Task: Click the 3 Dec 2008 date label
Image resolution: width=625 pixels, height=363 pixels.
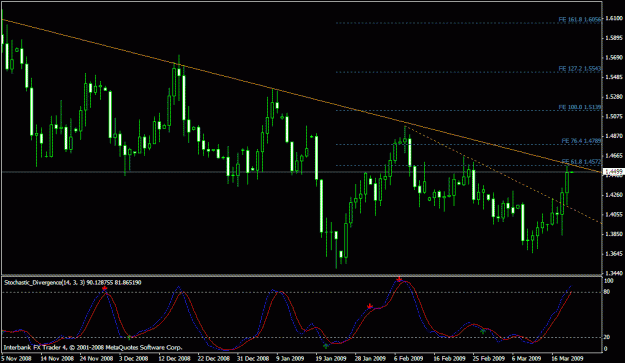Action: [134, 358]
